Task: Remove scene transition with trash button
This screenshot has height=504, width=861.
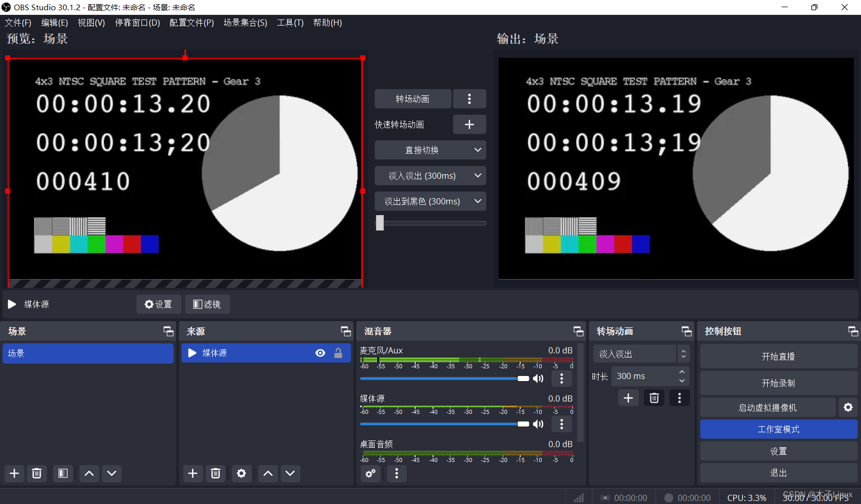Action: tap(654, 398)
